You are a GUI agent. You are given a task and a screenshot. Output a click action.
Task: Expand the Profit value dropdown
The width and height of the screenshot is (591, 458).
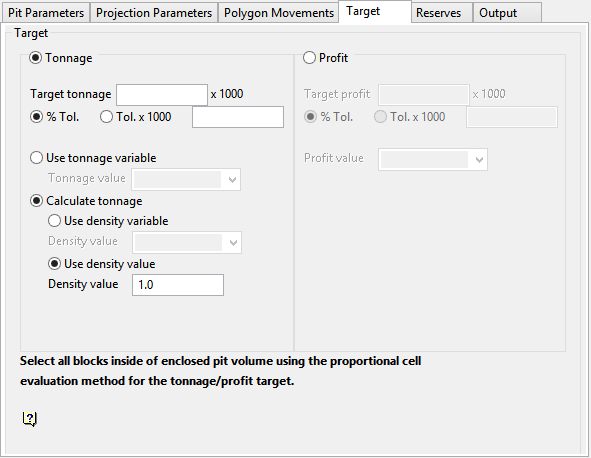433,159
